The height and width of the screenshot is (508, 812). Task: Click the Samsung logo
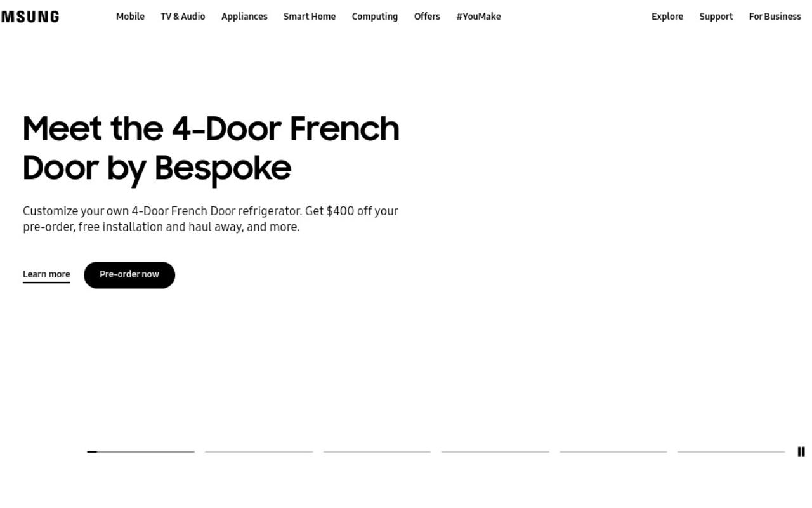pos(30,17)
